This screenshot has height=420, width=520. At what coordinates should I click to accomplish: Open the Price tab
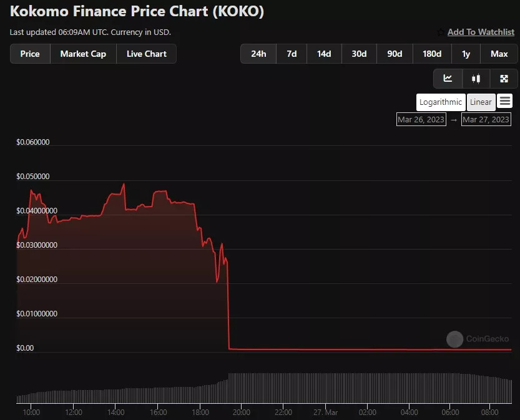(30, 54)
